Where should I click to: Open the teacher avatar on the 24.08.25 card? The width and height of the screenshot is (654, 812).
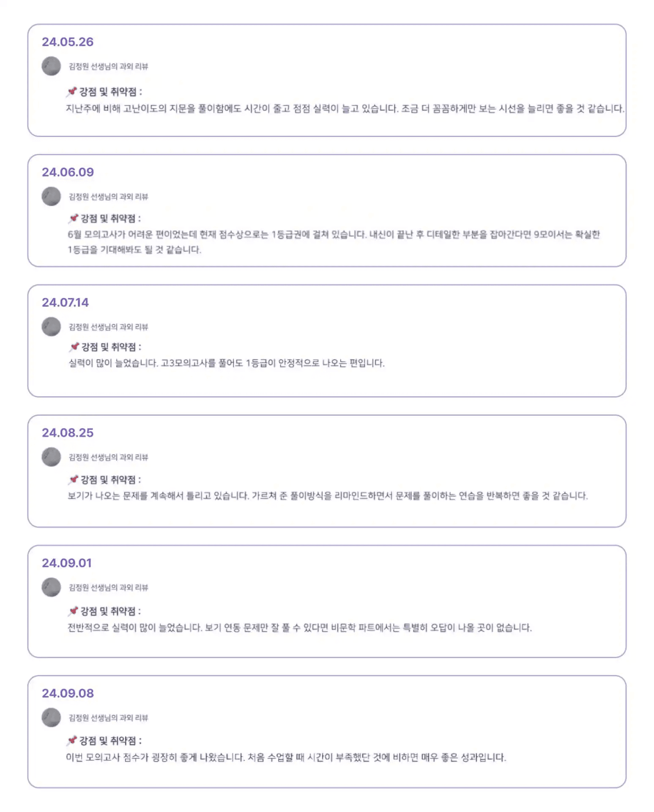coord(51,457)
